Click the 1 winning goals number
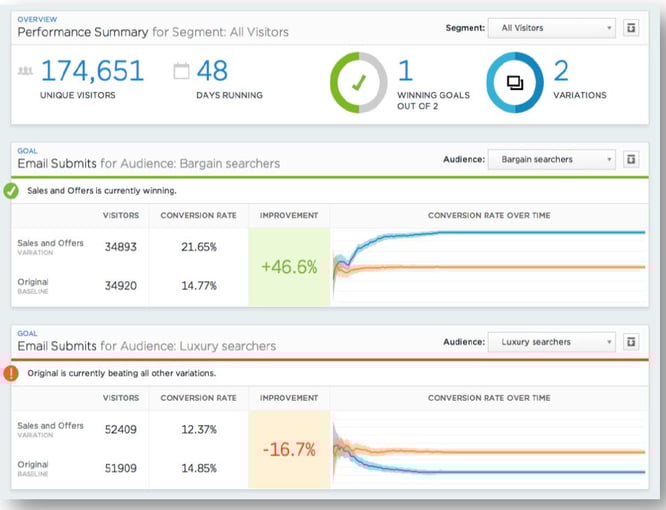 tap(406, 70)
